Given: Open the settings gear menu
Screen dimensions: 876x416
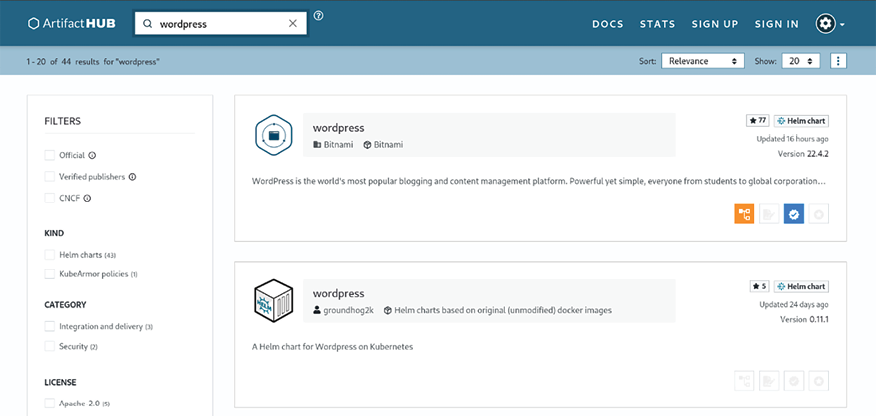Looking at the screenshot, I should coord(830,23).
